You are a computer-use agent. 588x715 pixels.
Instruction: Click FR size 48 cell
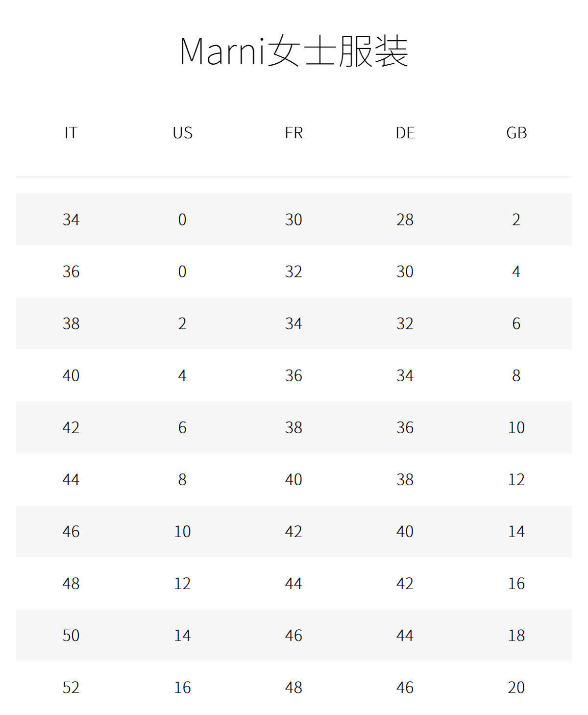[x=294, y=687]
